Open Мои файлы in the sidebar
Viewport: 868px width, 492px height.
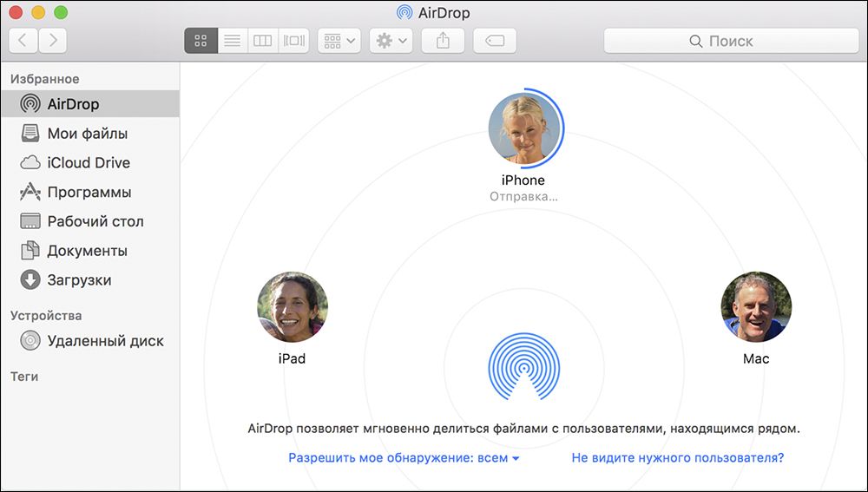point(87,134)
